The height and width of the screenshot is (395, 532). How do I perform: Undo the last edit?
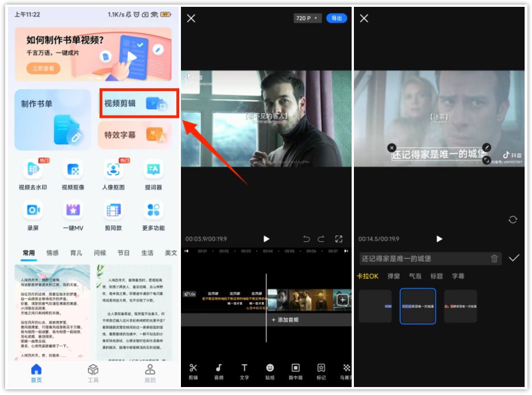[306, 239]
